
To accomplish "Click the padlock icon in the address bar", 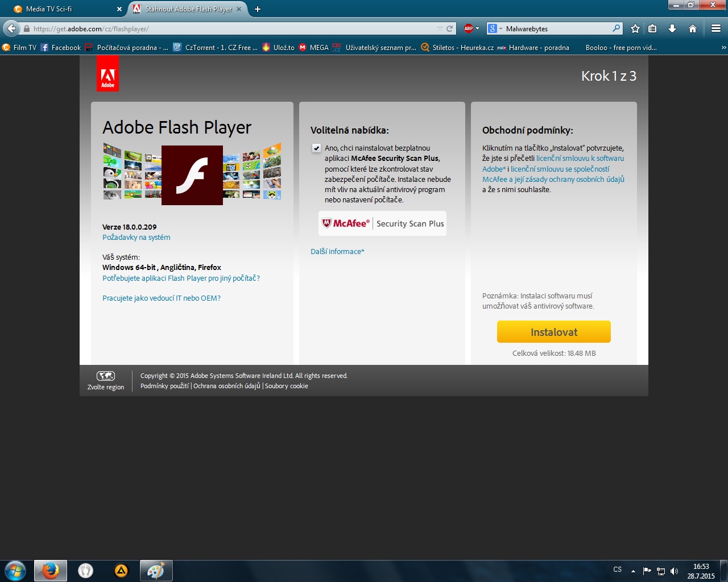I will pos(26,28).
